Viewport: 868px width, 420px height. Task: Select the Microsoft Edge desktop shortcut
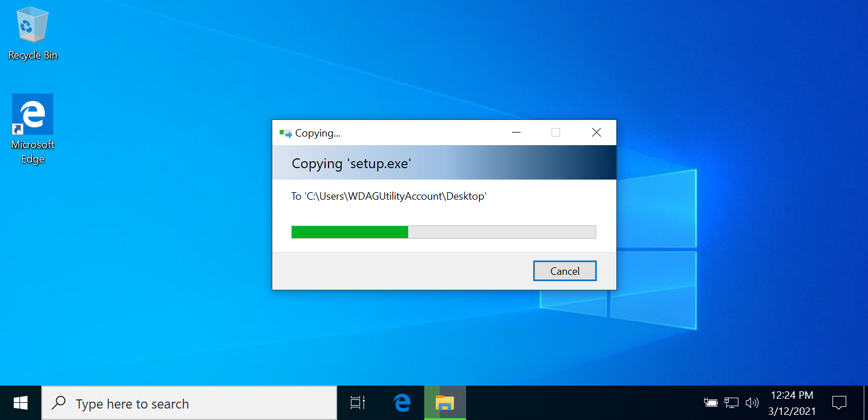pos(33,129)
